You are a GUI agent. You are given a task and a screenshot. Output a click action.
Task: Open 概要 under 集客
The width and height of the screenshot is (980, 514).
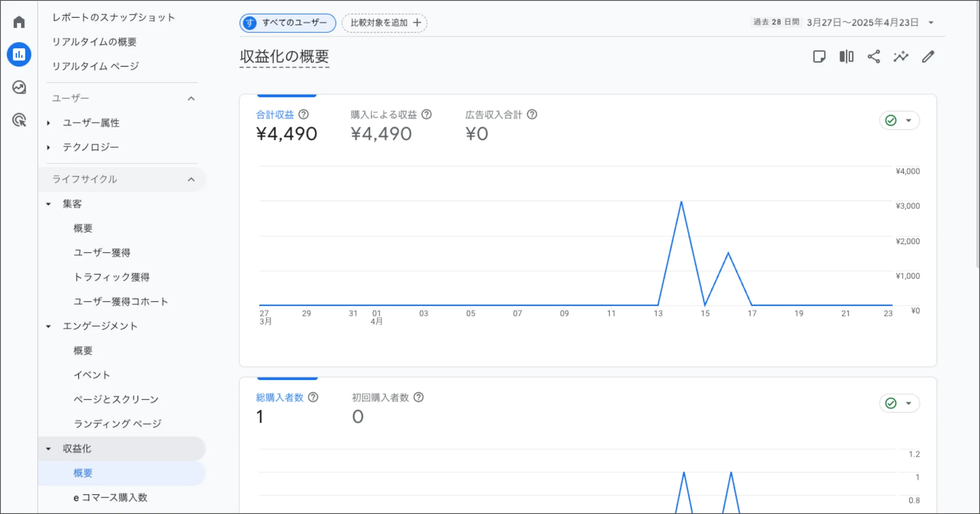(x=83, y=228)
